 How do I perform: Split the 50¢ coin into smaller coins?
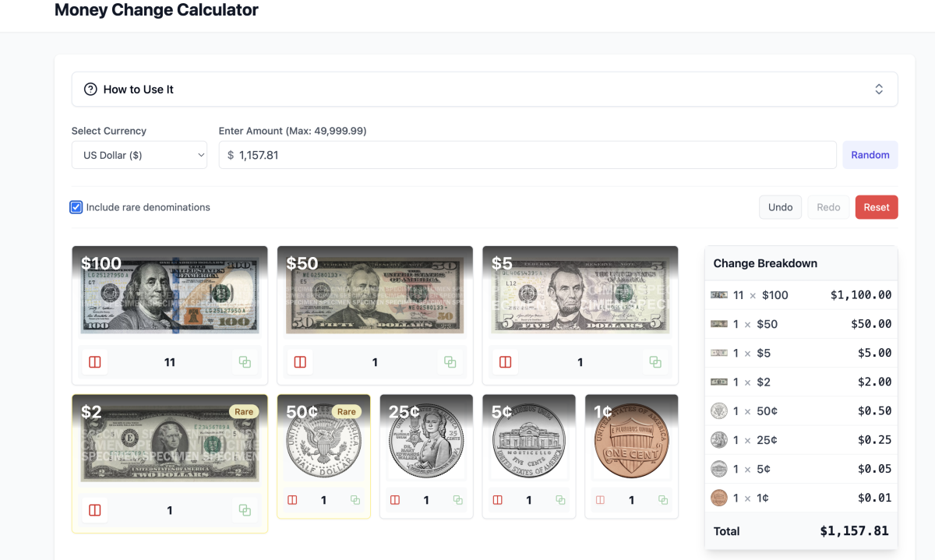[x=292, y=499]
